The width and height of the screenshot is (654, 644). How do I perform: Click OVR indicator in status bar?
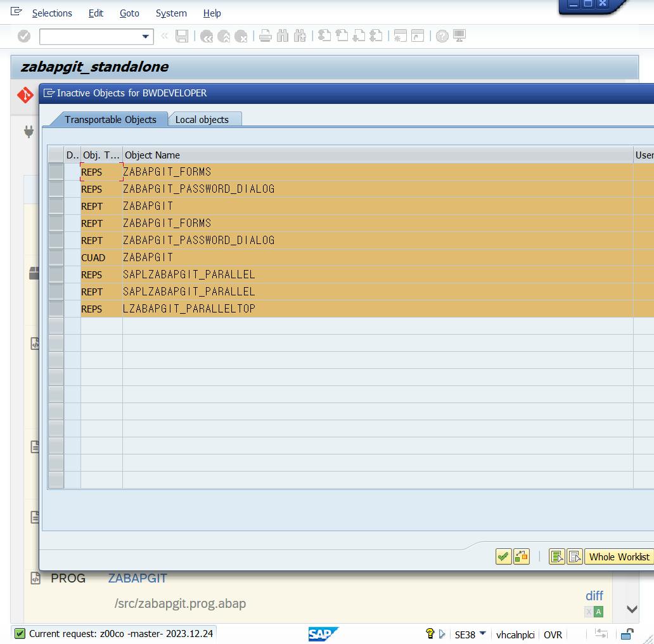click(x=553, y=634)
